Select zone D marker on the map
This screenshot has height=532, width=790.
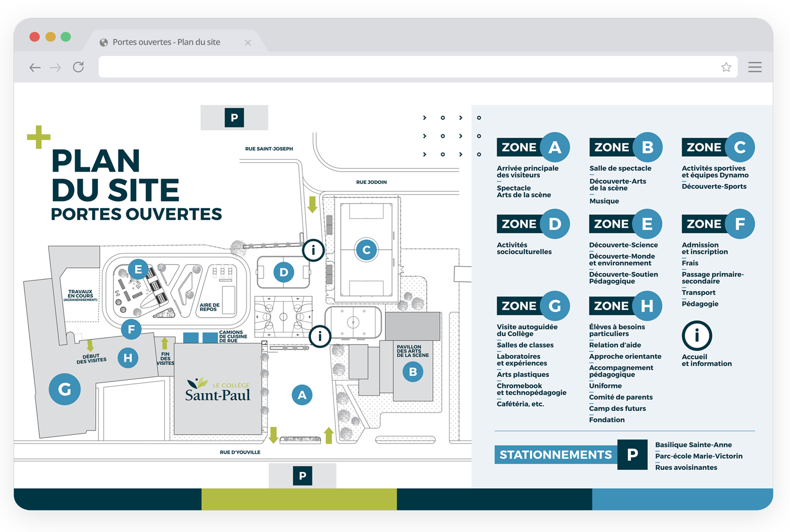284,272
